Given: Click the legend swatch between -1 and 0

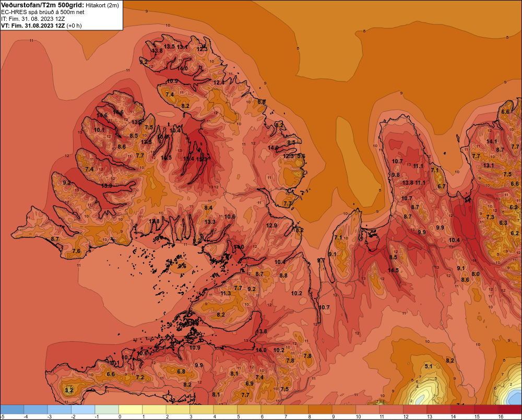Looking at the screenshot, I should pos(107,409).
